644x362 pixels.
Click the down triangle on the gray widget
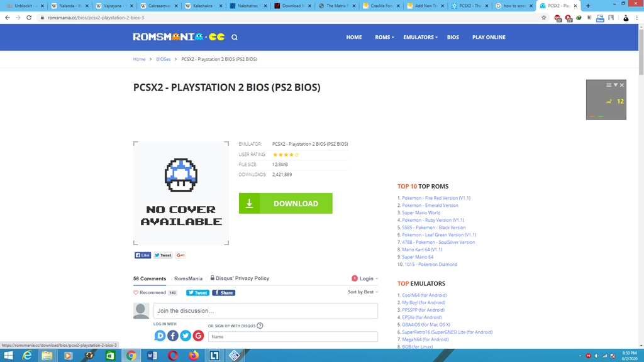[x=615, y=85]
